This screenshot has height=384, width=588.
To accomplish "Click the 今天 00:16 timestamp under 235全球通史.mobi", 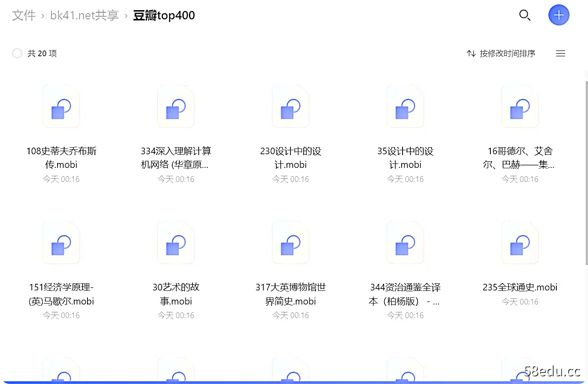I will point(520,302).
